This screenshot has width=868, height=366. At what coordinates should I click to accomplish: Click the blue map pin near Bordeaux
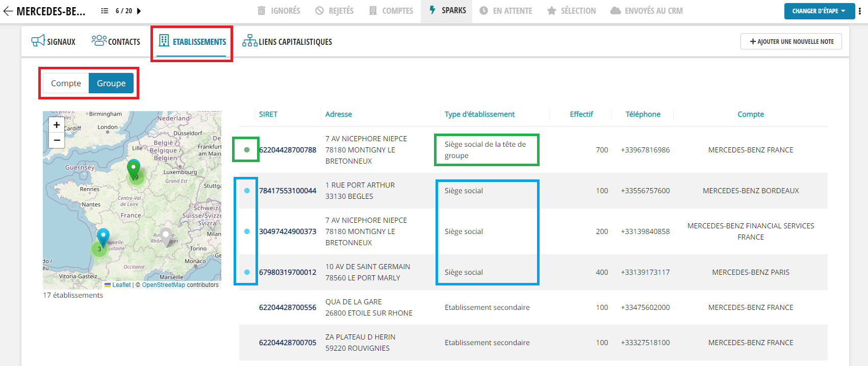point(104,239)
